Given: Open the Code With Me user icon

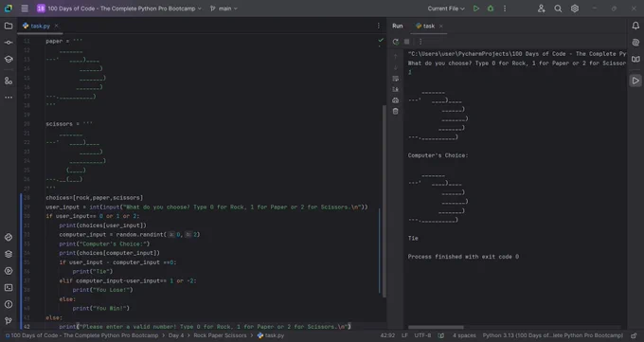Looking at the screenshot, I should pos(542,9).
